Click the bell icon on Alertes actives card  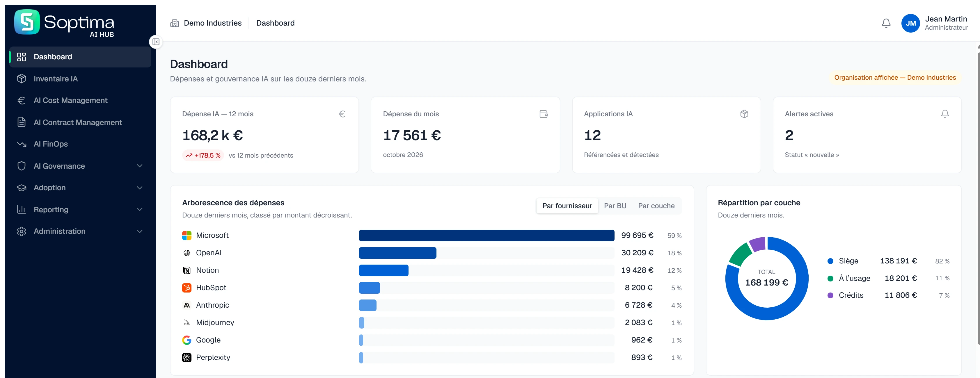(945, 114)
